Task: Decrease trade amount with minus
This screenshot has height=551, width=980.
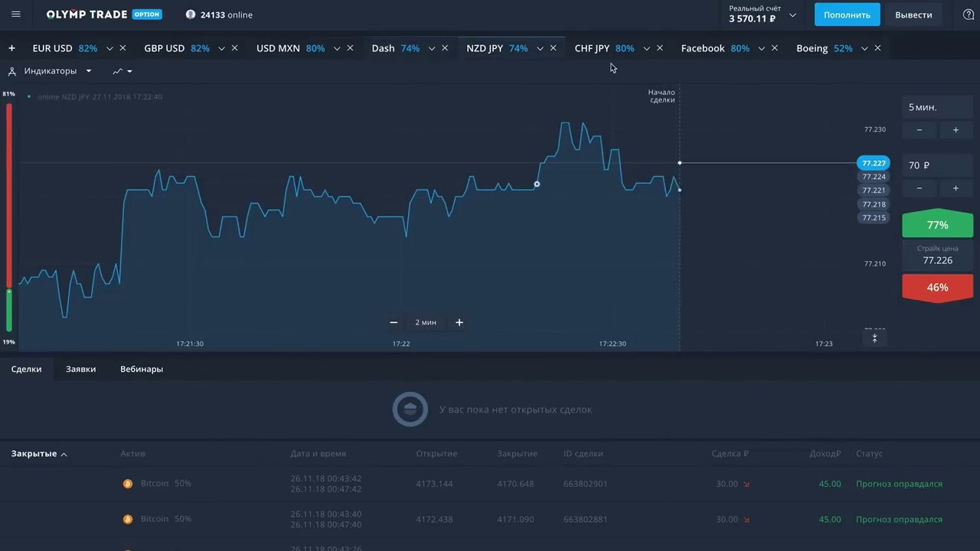Action: (x=920, y=188)
